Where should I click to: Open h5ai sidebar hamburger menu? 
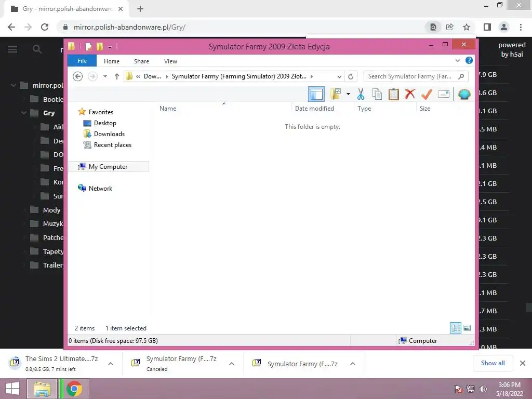[x=12, y=49]
